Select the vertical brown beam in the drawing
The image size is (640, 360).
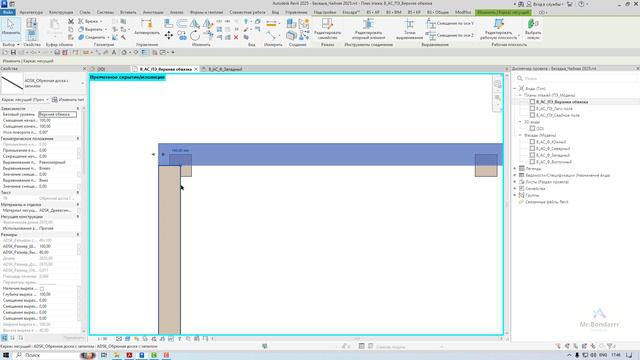click(169, 250)
